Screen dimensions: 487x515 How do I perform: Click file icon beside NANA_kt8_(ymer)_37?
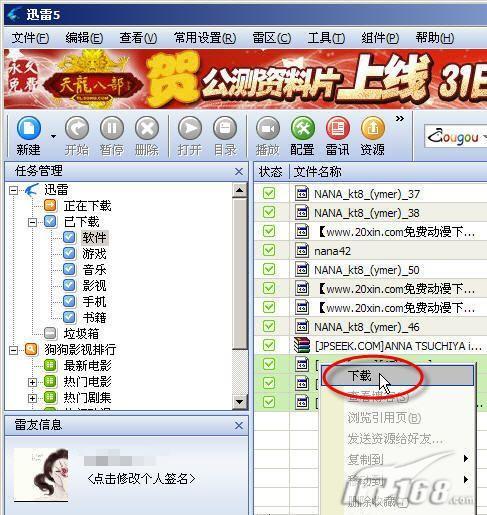click(x=302, y=193)
